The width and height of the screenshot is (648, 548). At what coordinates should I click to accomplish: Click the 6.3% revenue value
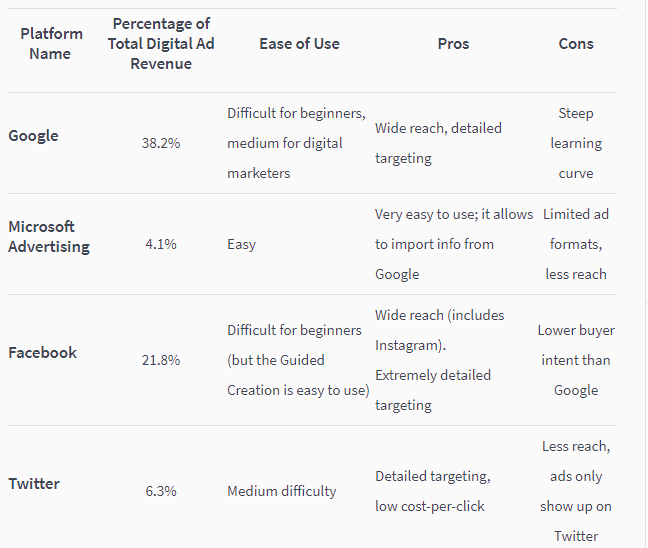pyautogui.click(x=161, y=491)
